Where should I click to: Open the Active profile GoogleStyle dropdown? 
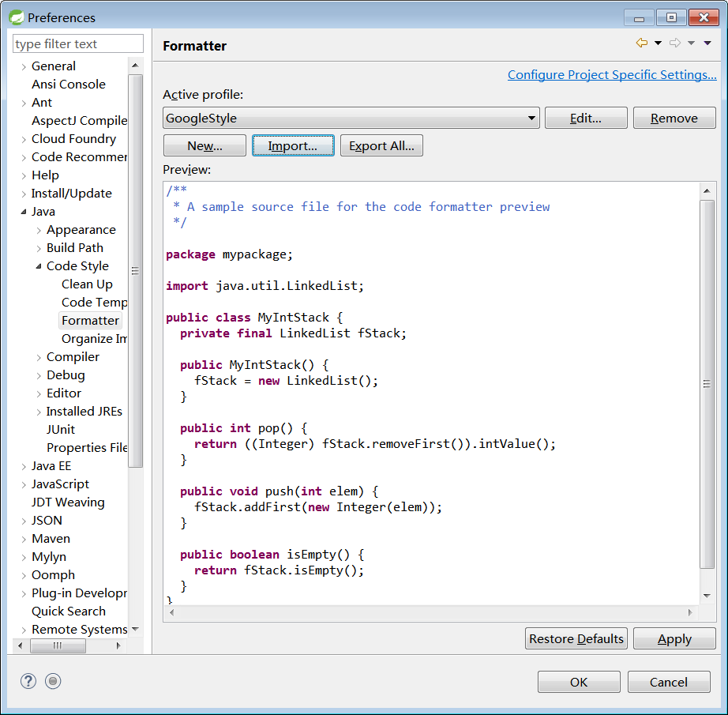pyautogui.click(x=351, y=118)
